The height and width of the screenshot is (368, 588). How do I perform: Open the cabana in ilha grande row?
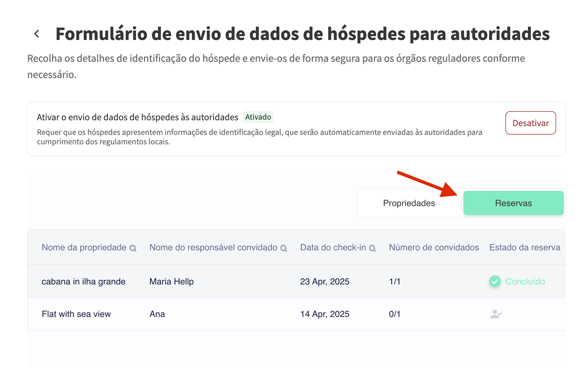click(x=84, y=282)
